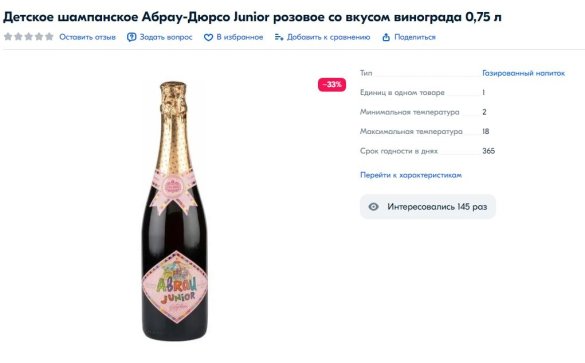Open Оставить отзыв link
The width and height of the screenshot is (585, 363).
click(x=87, y=37)
